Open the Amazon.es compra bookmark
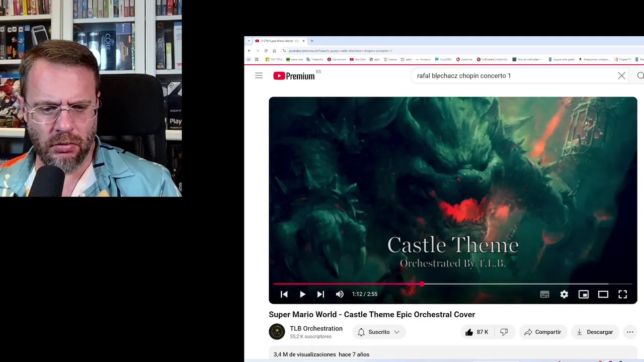 pyautogui.click(x=594, y=59)
